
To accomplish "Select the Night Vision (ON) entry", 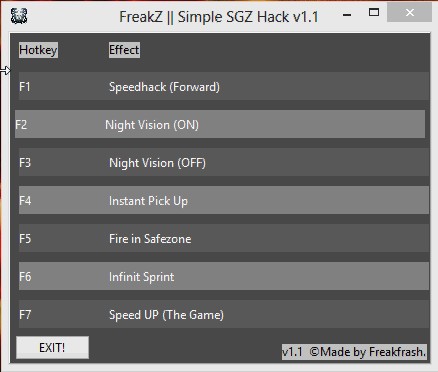I will pyautogui.click(x=220, y=124).
